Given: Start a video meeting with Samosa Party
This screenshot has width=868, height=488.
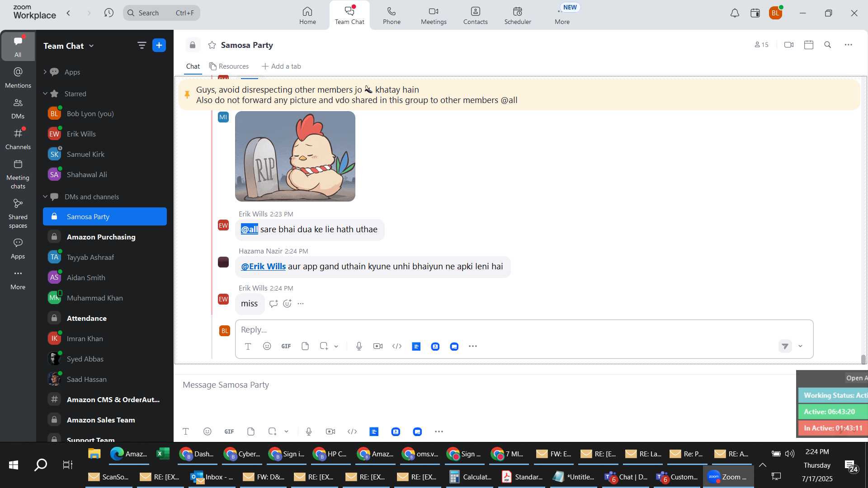Looking at the screenshot, I should tap(789, 45).
